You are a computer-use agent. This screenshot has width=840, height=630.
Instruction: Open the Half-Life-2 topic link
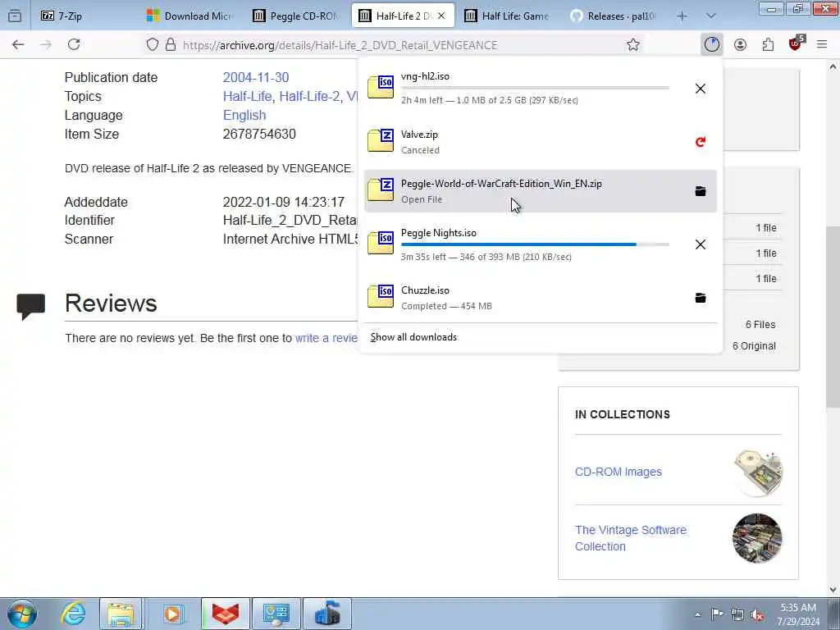309,97
